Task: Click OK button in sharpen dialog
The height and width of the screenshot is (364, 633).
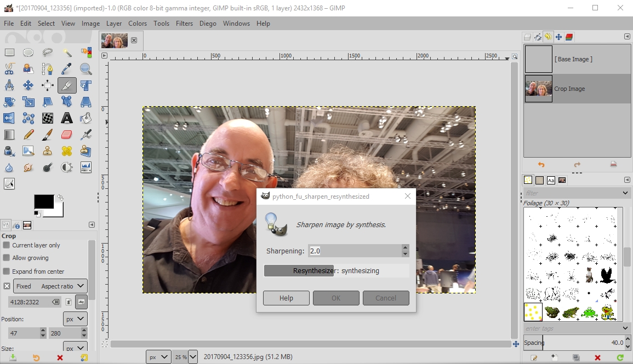Action: pos(336,298)
